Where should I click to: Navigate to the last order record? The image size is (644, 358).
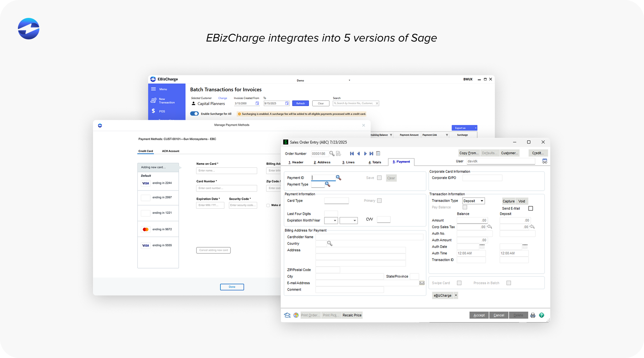pos(372,153)
